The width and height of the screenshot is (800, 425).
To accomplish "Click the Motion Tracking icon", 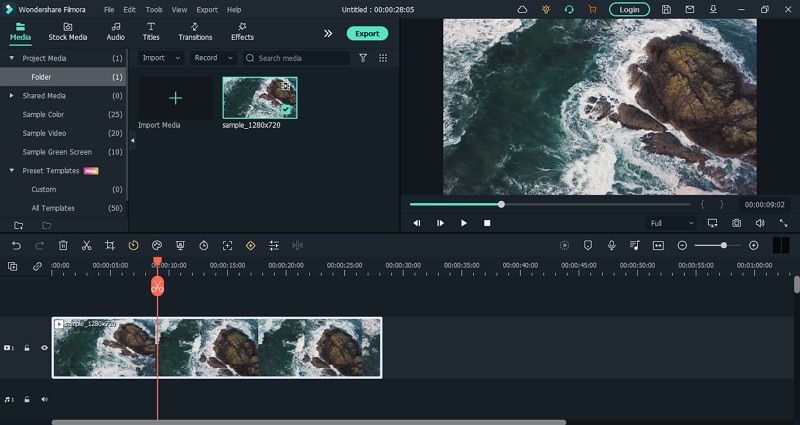I will [228, 246].
